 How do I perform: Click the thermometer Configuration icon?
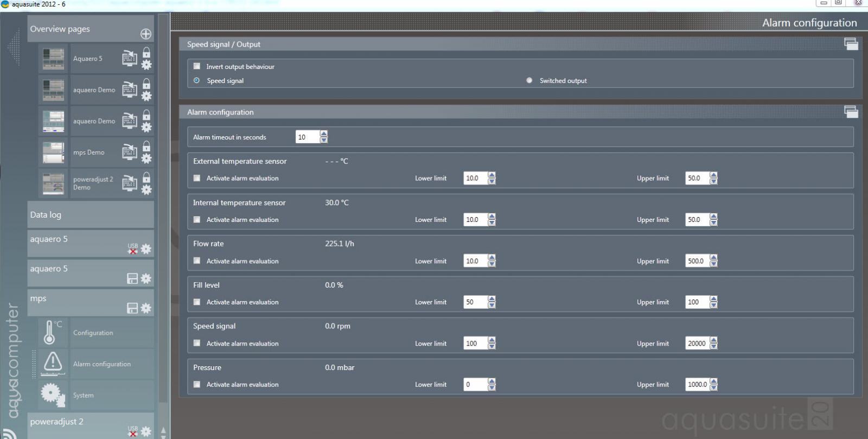click(x=53, y=333)
